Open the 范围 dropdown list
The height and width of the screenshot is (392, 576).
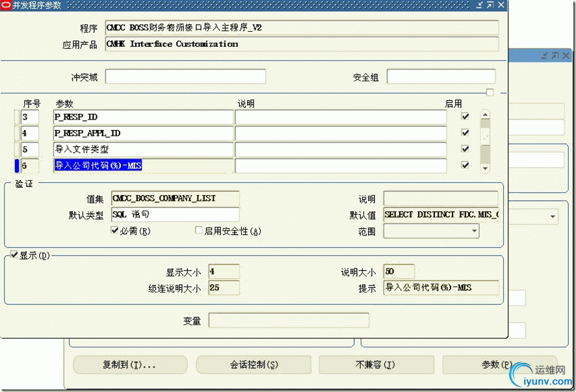474,231
